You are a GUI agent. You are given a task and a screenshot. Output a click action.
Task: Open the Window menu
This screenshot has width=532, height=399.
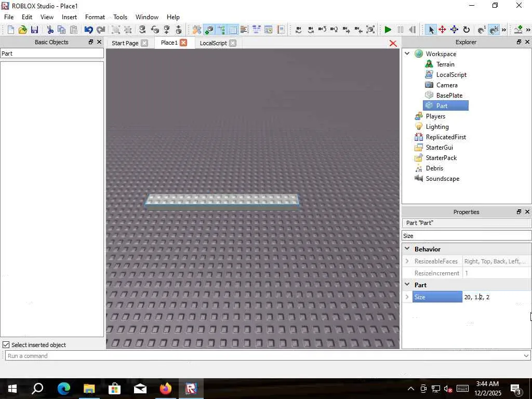point(147,17)
